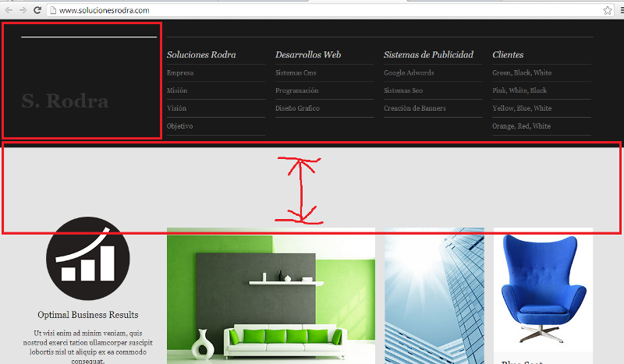Open the glass skyscraper image
Viewport: 624px width, 364px height.
[434, 296]
